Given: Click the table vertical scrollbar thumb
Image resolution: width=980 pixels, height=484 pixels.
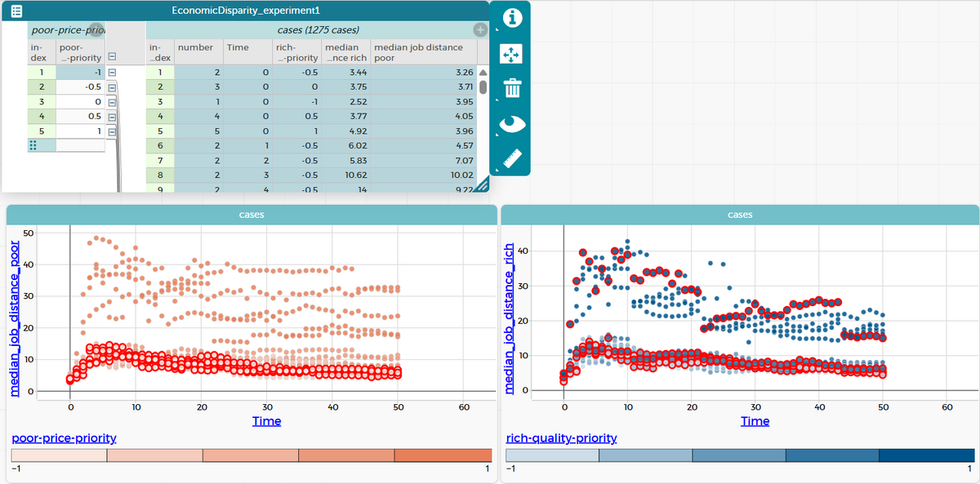Looking at the screenshot, I should pos(483,87).
